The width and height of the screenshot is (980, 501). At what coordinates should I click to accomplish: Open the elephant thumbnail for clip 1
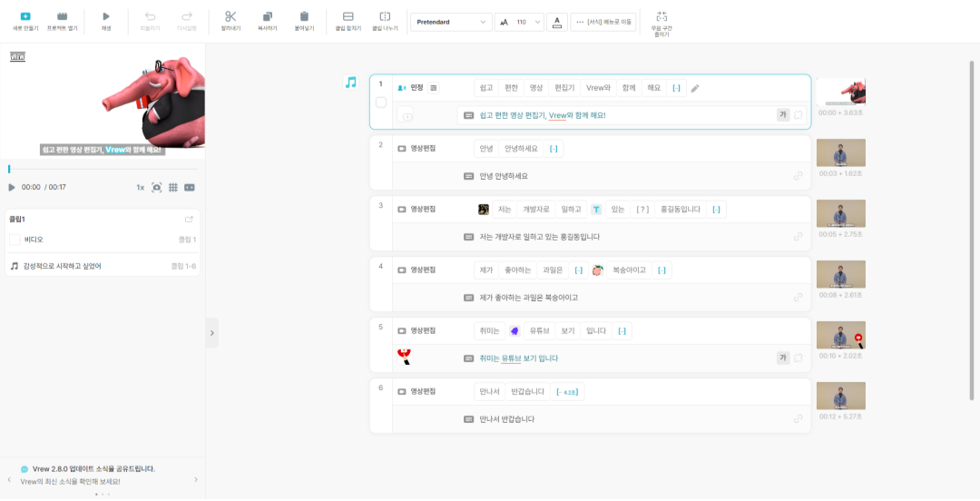(x=841, y=92)
